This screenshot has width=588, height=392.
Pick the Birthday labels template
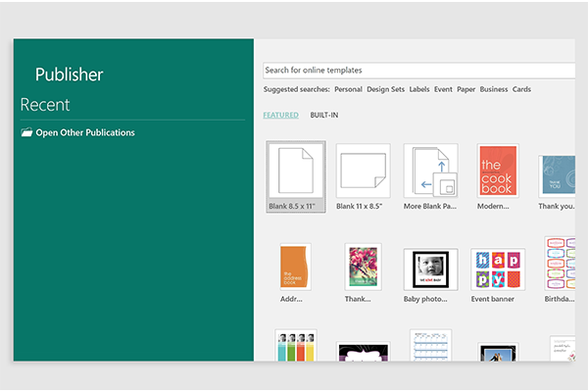(560, 269)
